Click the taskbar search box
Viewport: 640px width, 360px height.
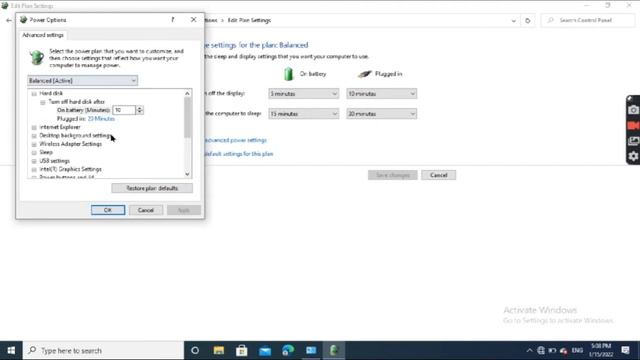click(103, 351)
